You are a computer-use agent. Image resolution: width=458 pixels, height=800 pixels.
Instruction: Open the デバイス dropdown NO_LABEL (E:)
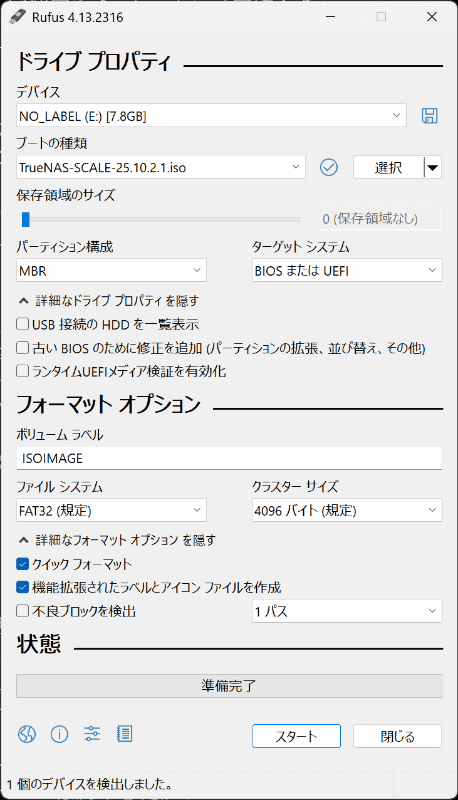point(211,116)
